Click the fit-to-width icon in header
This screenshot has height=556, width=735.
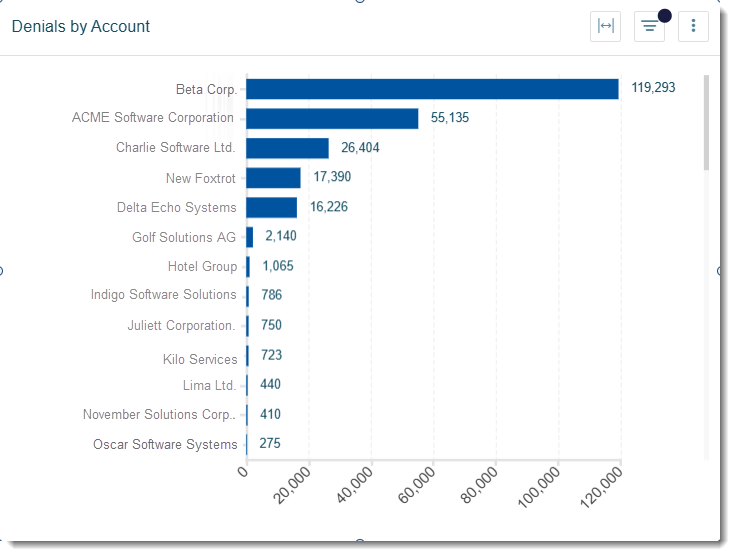(605, 27)
